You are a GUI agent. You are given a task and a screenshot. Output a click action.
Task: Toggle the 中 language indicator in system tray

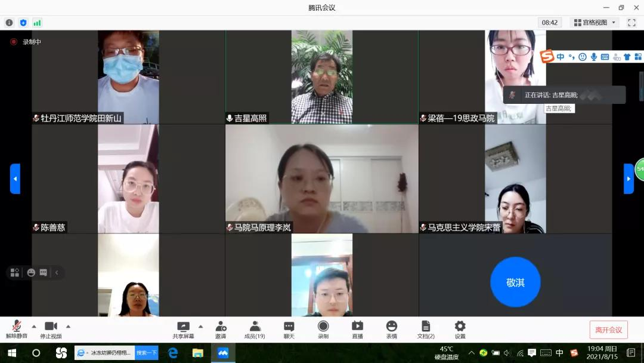(x=559, y=353)
